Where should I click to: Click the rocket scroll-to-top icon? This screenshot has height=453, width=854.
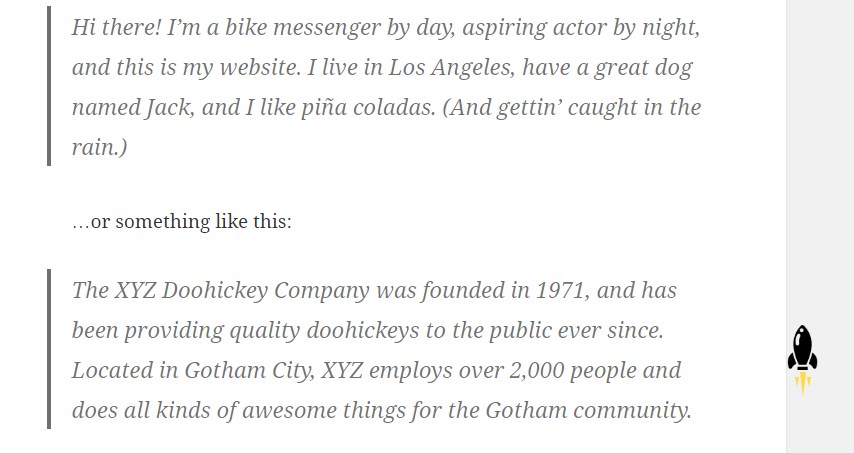point(802,359)
